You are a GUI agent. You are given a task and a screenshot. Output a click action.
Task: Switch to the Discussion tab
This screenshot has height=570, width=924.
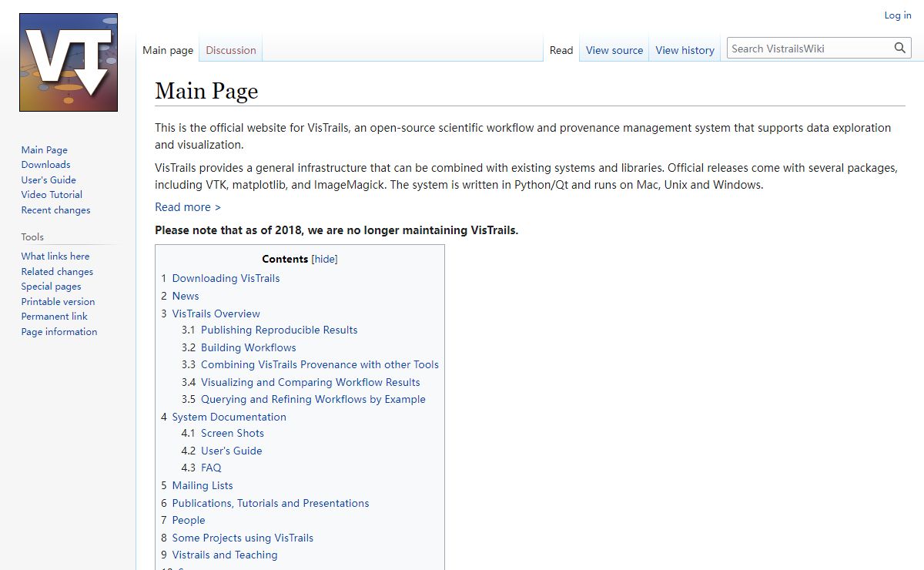231,50
